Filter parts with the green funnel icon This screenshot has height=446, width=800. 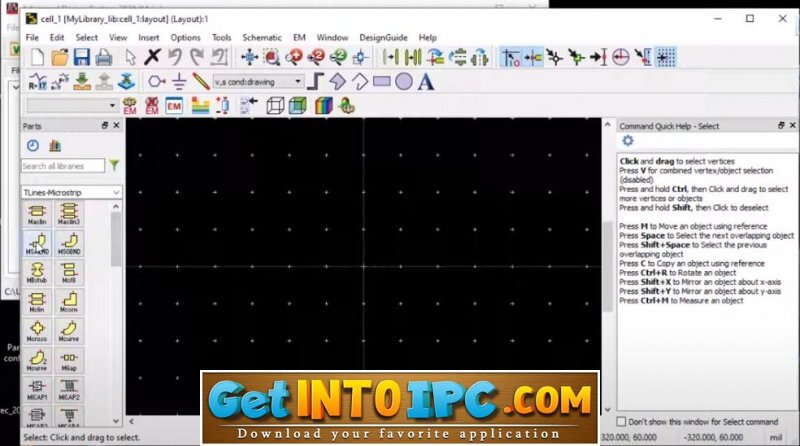click(114, 165)
